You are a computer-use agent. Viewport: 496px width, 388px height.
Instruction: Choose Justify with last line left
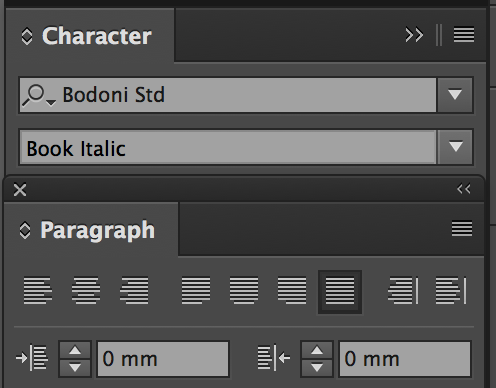(196, 291)
